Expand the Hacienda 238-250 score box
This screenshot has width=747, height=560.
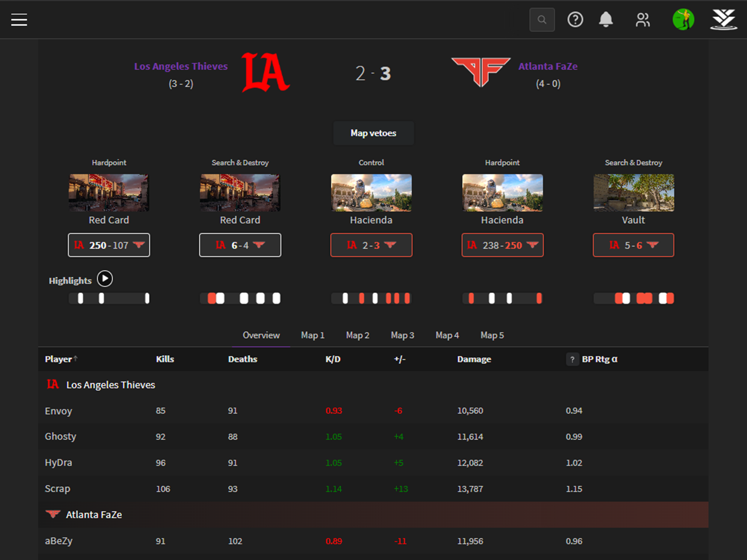[502, 245]
